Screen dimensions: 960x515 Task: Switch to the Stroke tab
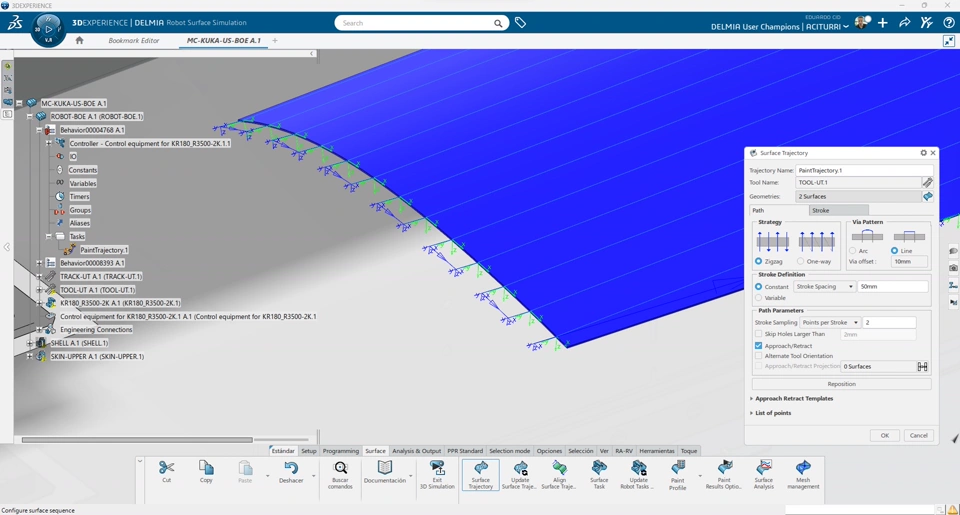(838, 211)
